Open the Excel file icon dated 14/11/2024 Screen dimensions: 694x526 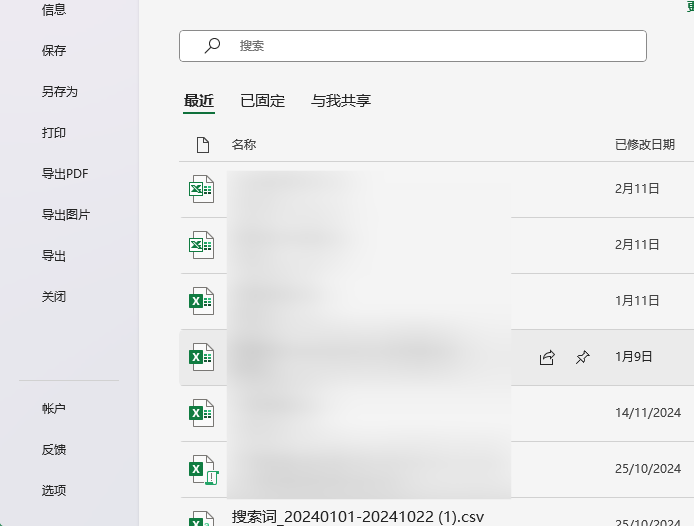(x=201, y=413)
